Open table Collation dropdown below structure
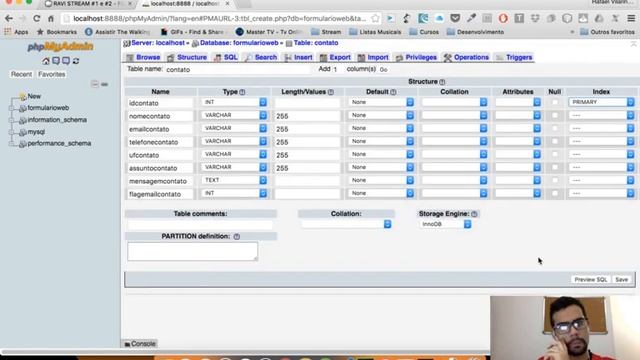 346,224
